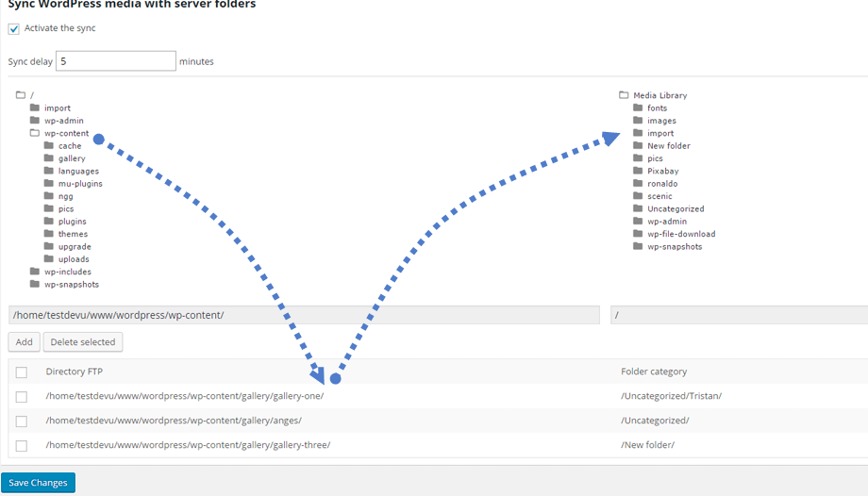The image size is (868, 496).
Task: Click the media folder path field showing slash
Action: point(739,315)
